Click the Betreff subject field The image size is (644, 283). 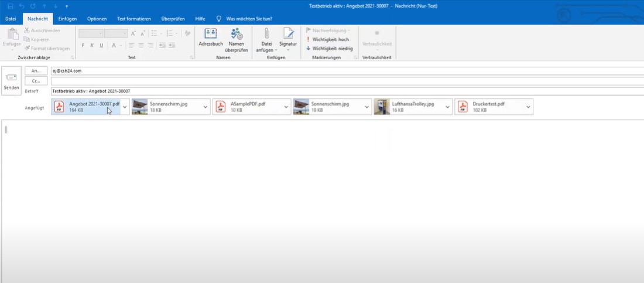click(x=347, y=91)
